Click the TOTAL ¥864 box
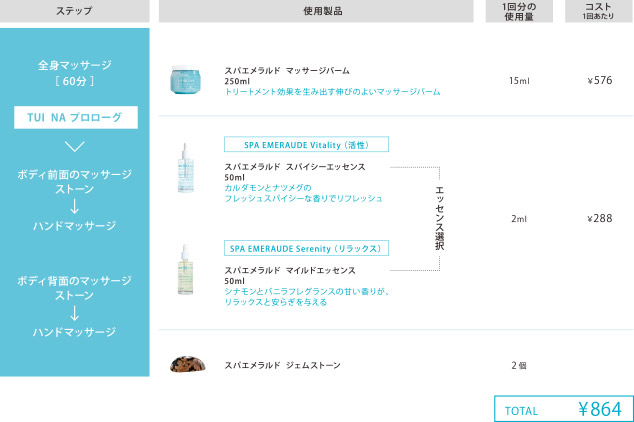 (x=564, y=409)
